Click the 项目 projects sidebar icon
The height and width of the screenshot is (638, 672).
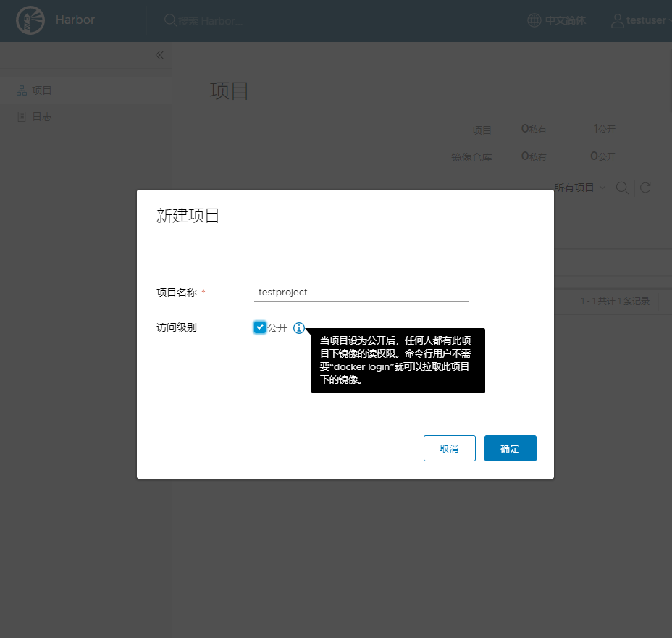[x=22, y=91]
